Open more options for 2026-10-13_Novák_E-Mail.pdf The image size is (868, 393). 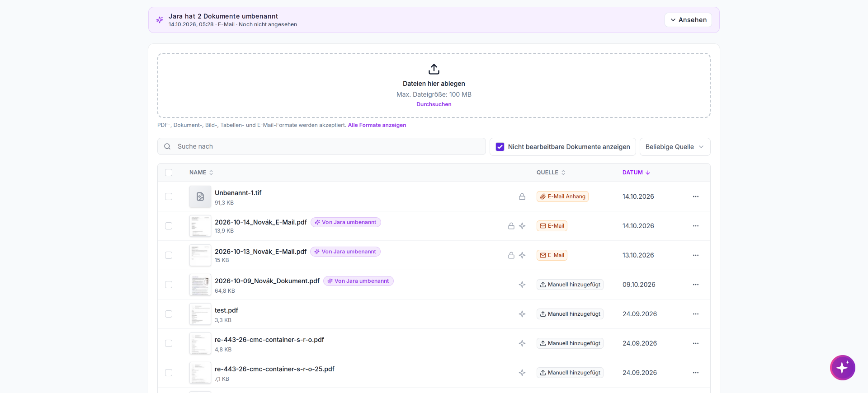[696, 255]
